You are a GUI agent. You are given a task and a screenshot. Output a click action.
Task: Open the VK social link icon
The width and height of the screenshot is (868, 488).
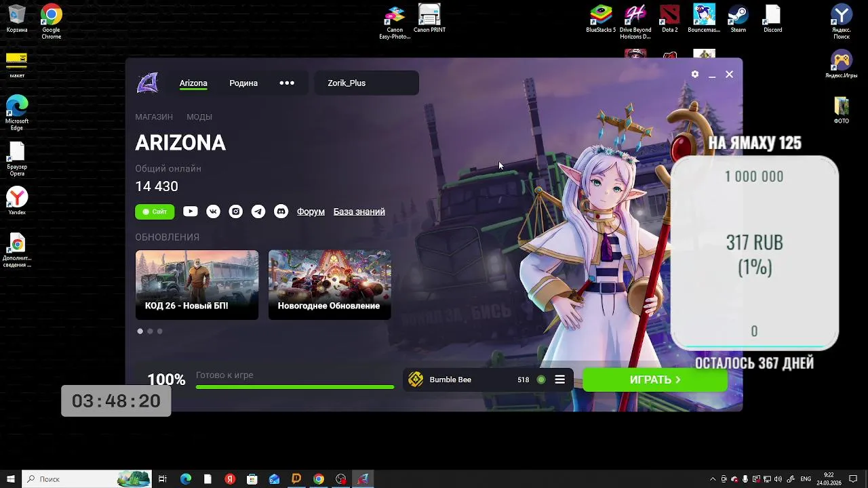click(x=213, y=211)
